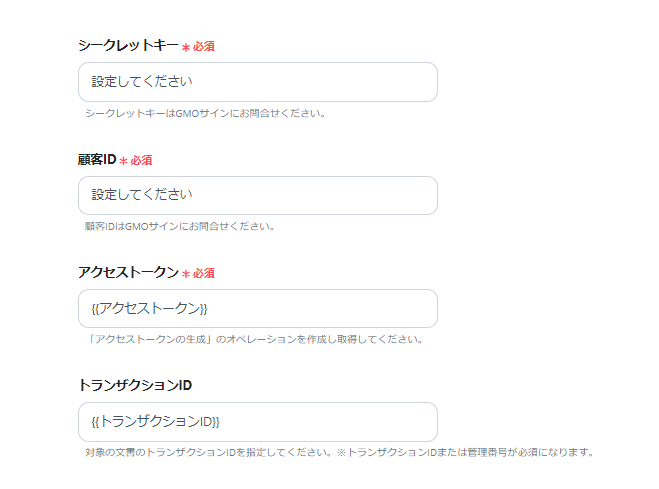Click red asterisk beside 顧客ID

click(x=124, y=161)
